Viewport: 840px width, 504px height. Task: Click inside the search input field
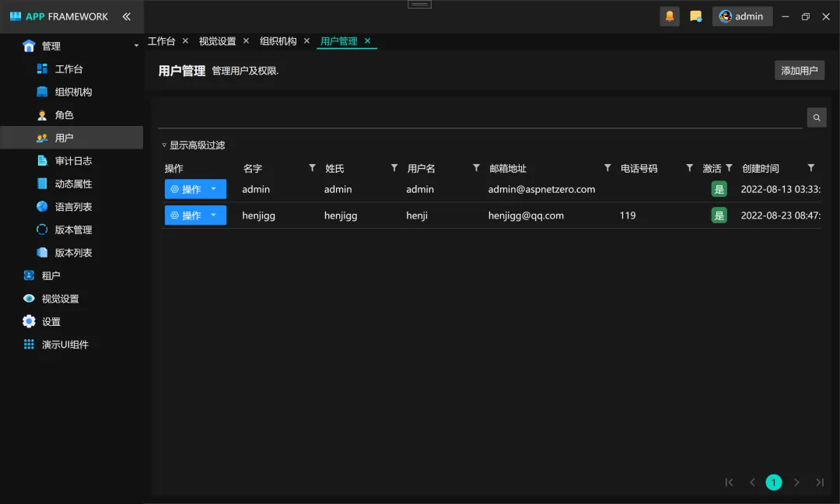467,117
